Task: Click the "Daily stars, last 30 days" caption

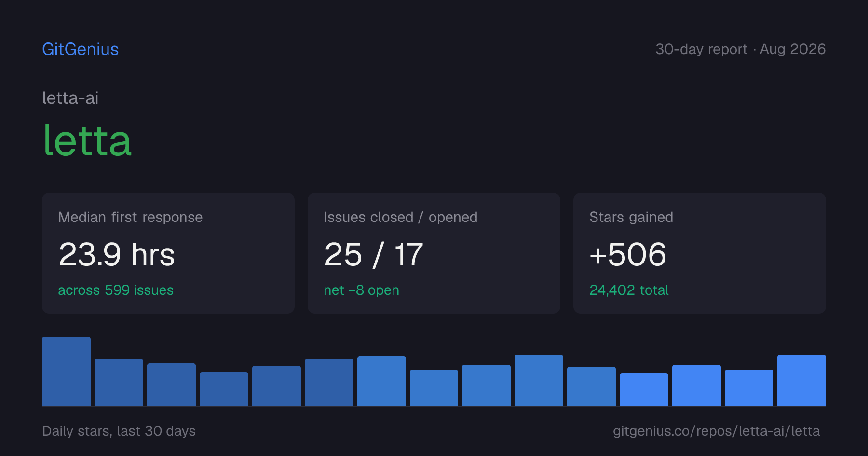Action: (119, 431)
